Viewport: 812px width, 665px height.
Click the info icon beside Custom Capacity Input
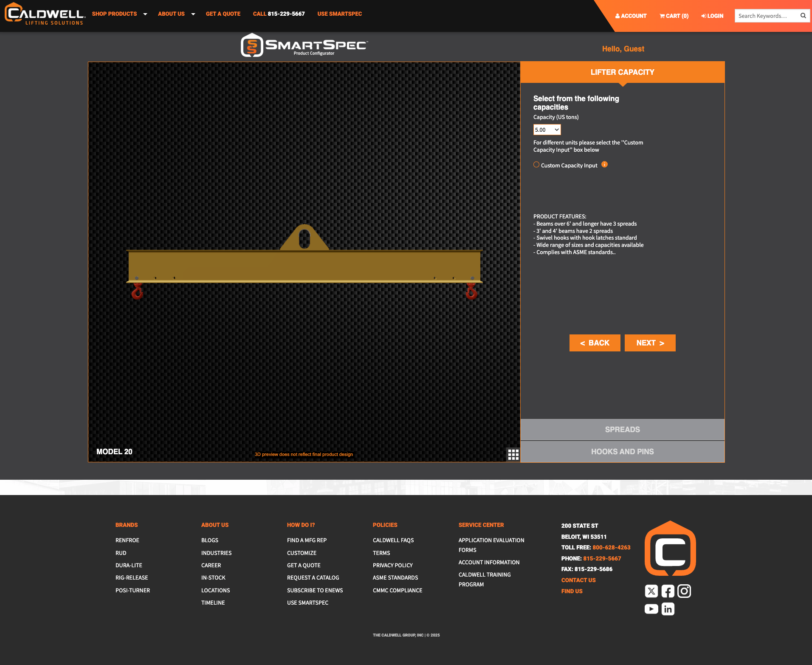pyautogui.click(x=604, y=164)
